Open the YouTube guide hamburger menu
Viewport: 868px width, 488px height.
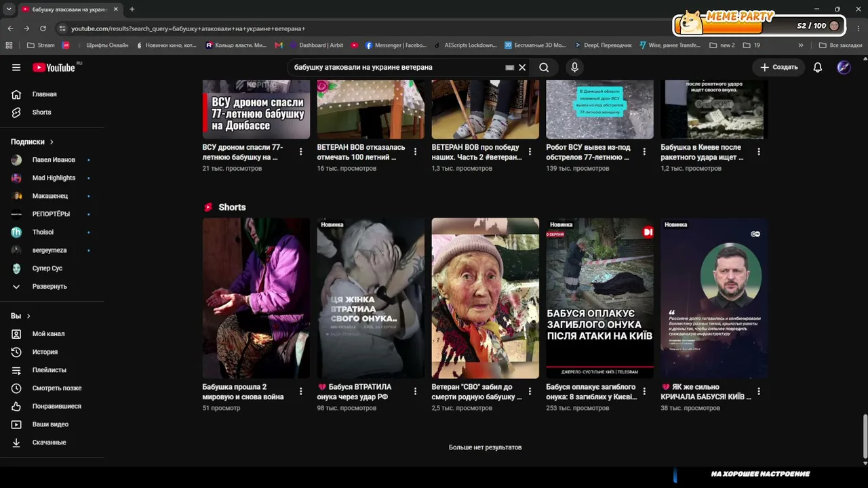[x=16, y=67]
